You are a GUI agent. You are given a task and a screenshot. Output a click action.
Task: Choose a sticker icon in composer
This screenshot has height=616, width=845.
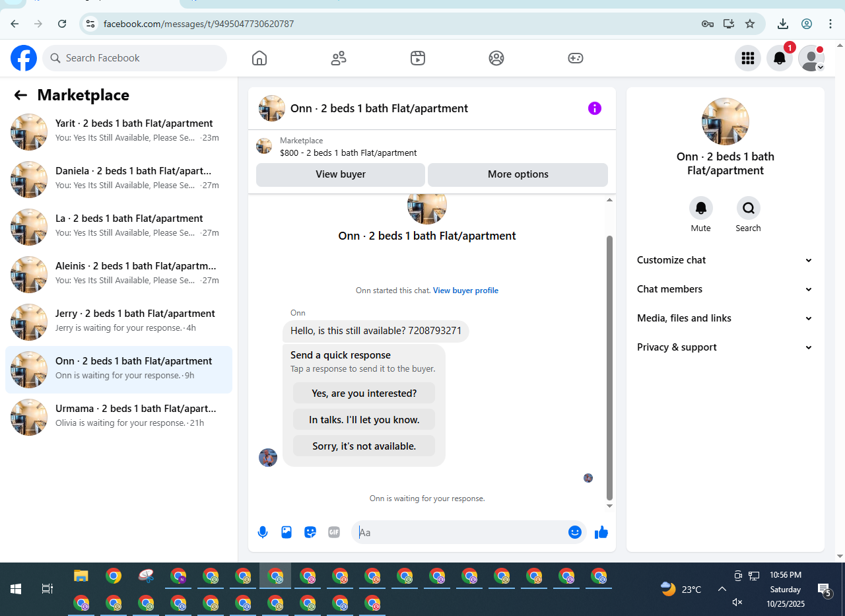click(310, 532)
